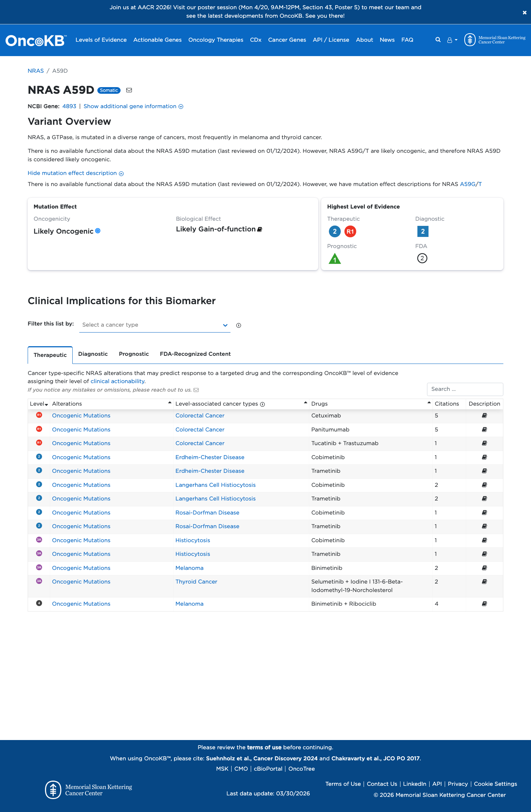This screenshot has width=531, height=812.
Task: Open the 'Select a cancer type' dropdown
Action: (x=155, y=325)
